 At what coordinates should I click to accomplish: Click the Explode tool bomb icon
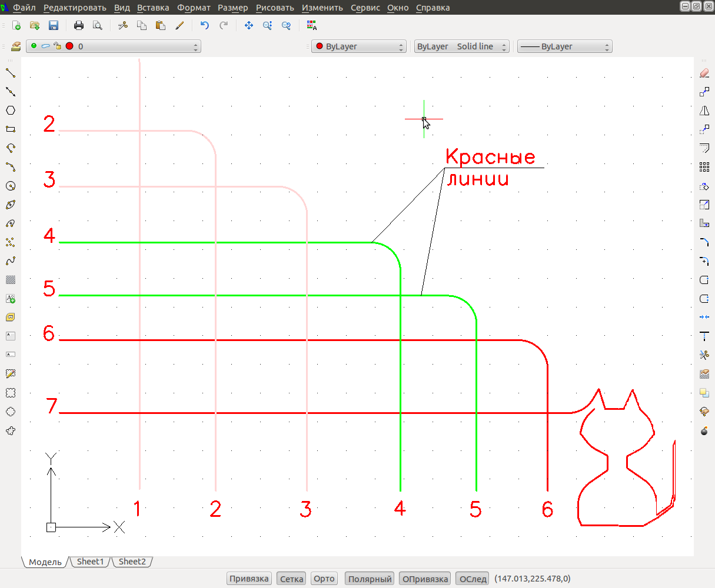704,430
